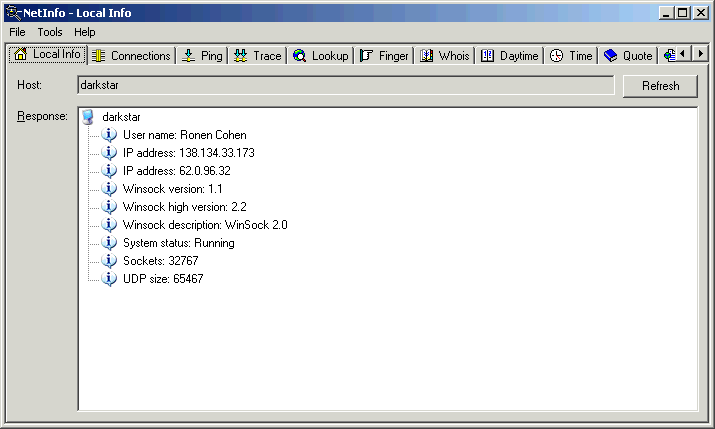This screenshot has width=715, height=429.
Task: Select System status: Running row
Action: tap(179, 243)
